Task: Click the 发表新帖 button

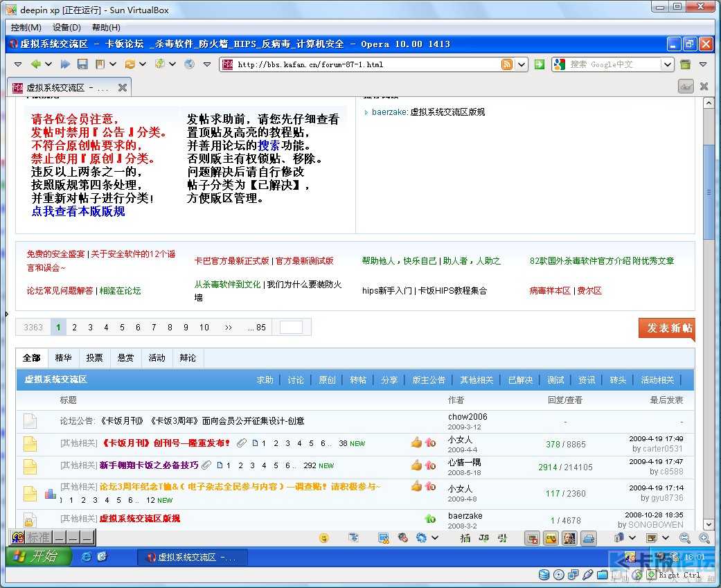Action: [667, 328]
